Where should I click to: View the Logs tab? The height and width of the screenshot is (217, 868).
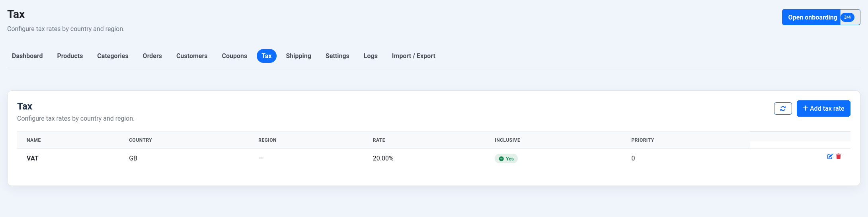371,56
